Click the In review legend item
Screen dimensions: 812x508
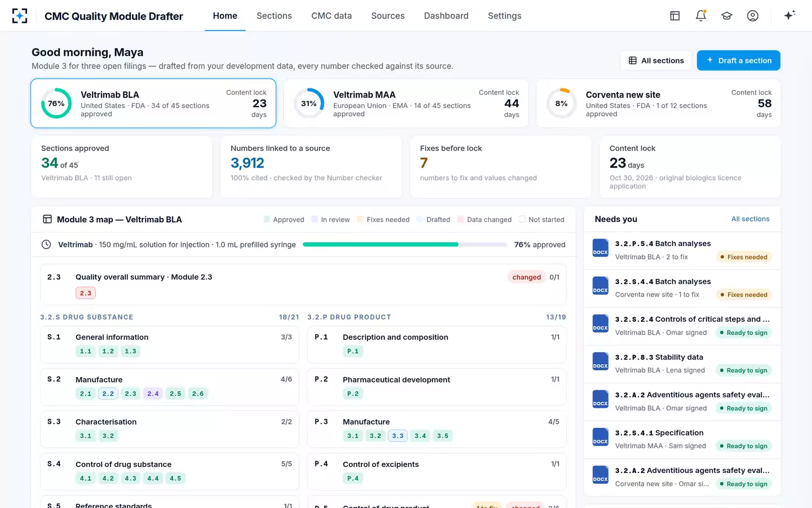tap(330, 220)
